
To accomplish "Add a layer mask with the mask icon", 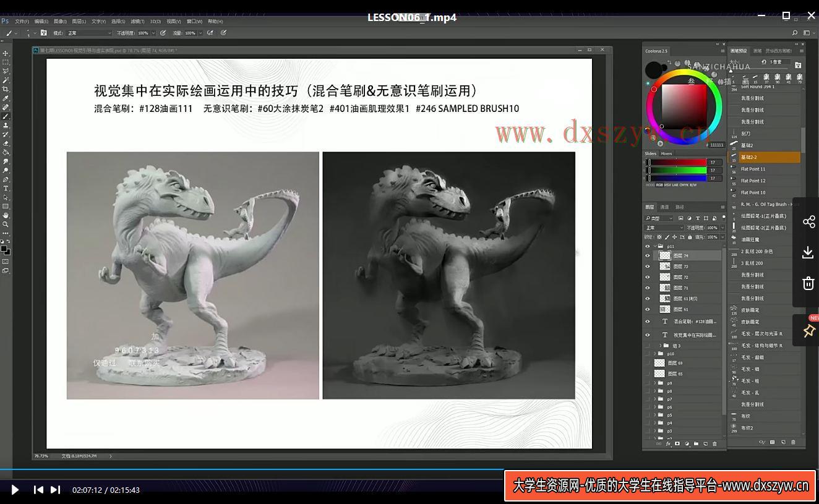I will pyautogui.click(x=677, y=443).
